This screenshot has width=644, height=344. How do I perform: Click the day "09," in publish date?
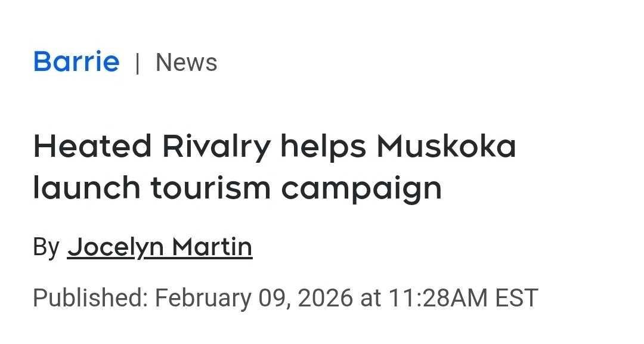pyautogui.click(x=275, y=297)
